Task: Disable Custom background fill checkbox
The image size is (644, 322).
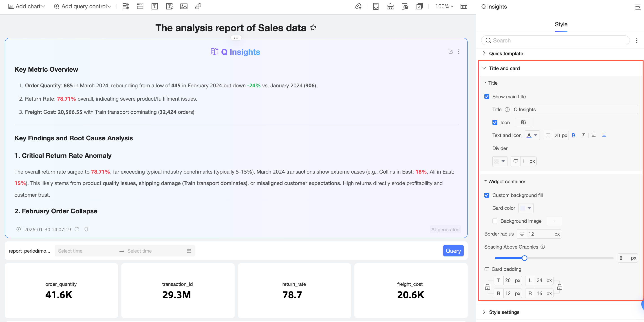Action: (x=487, y=195)
